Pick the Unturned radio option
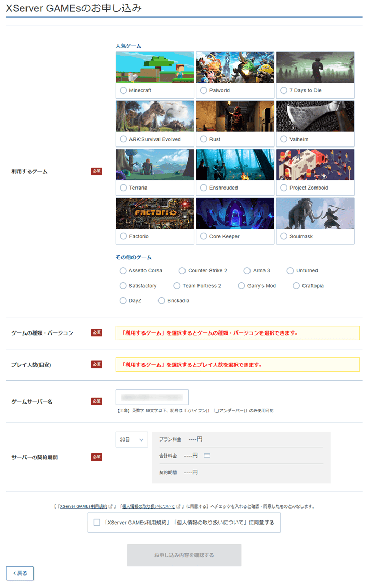 pos(290,271)
